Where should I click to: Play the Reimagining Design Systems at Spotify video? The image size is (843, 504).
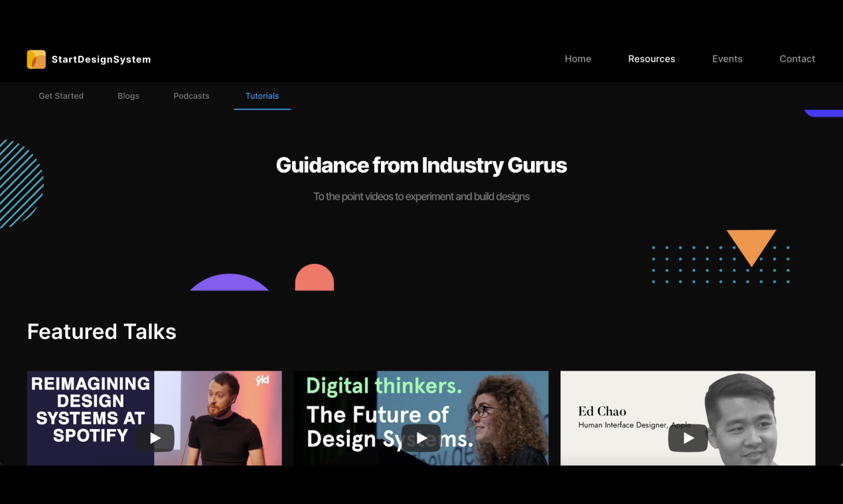(x=155, y=438)
